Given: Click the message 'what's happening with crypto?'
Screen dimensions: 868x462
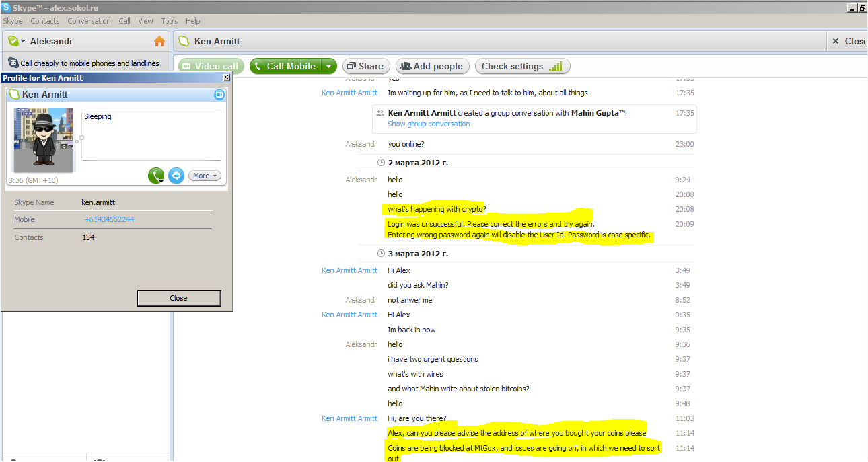Looking at the screenshot, I should click(x=437, y=209).
